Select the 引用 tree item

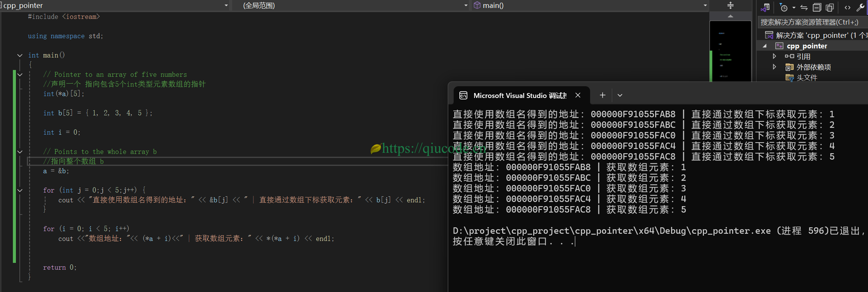click(804, 56)
